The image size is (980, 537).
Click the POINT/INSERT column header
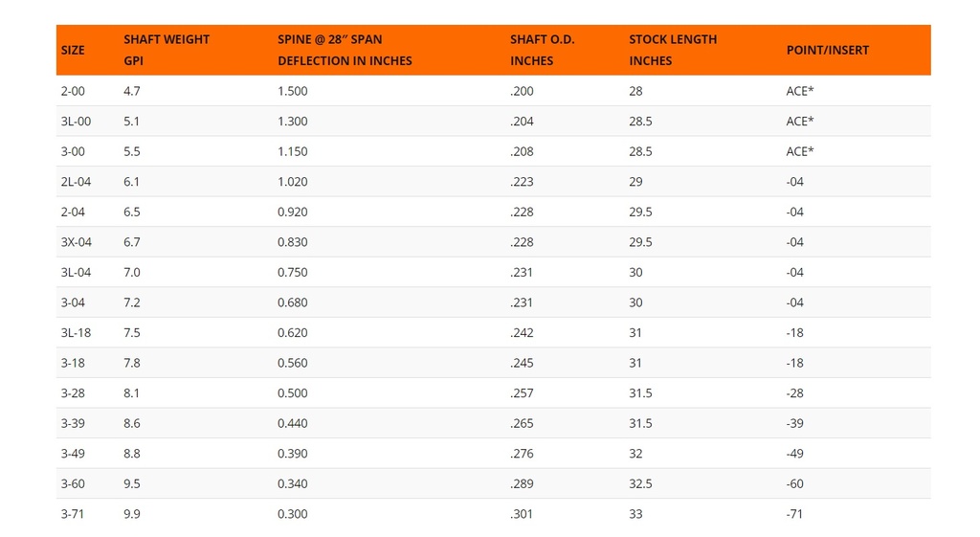click(x=828, y=50)
